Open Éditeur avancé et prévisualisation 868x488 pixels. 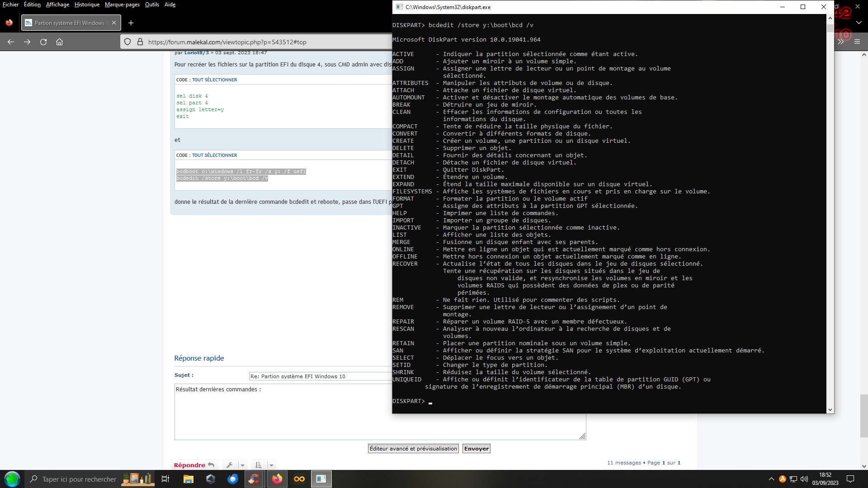coord(413,449)
